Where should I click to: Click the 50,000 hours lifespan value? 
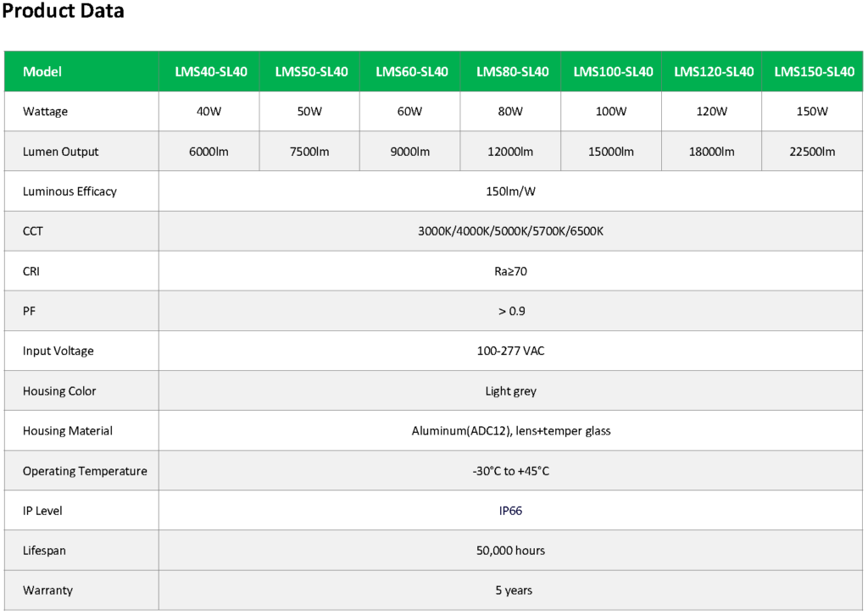[510, 551]
